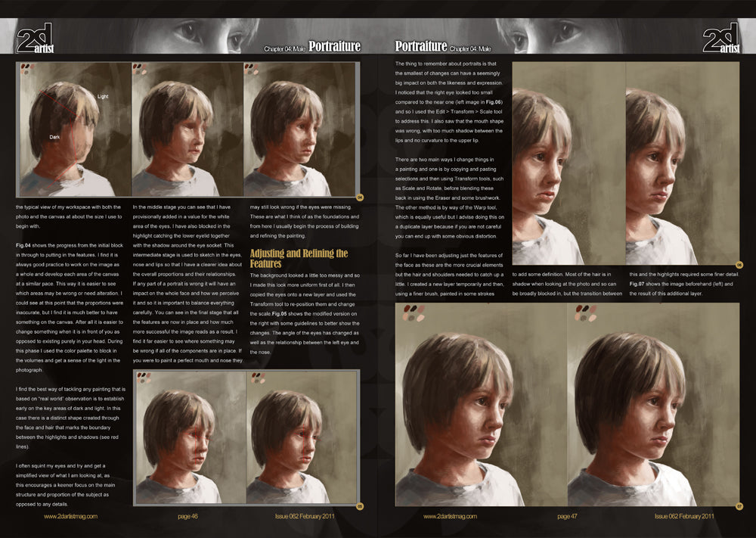Click the Light label on the first study image
The width and height of the screenshot is (756, 538).
[x=102, y=97]
